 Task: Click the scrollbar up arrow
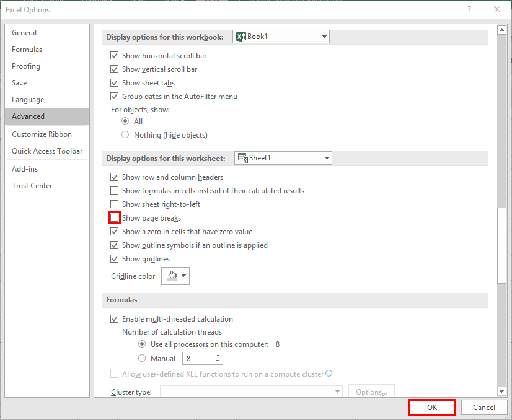pyautogui.click(x=501, y=30)
